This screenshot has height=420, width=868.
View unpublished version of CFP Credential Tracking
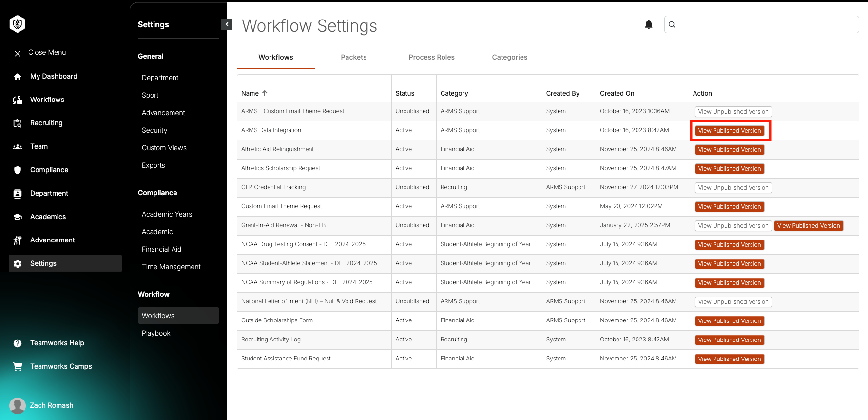pos(733,188)
